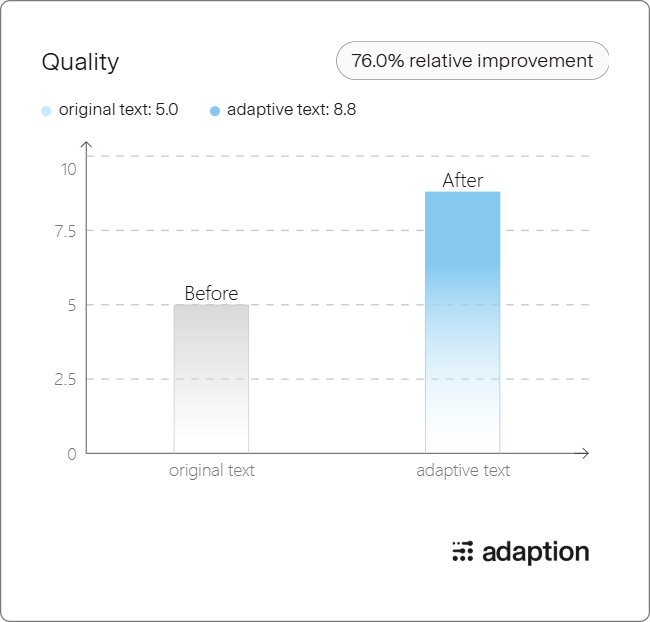
Task: Click the 10 tick label on y-axis
Action: point(69,169)
